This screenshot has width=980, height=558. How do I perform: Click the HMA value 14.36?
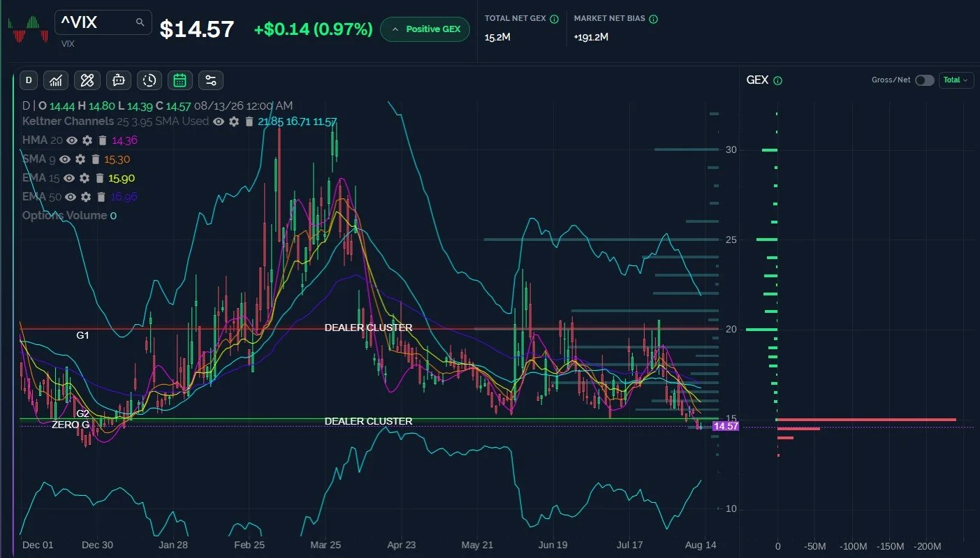pyautogui.click(x=125, y=140)
